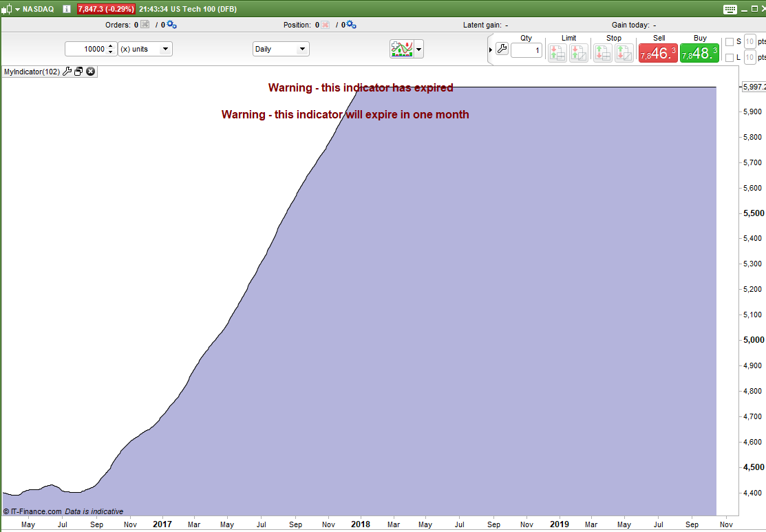Click the 5,500 price axis label

(754, 213)
